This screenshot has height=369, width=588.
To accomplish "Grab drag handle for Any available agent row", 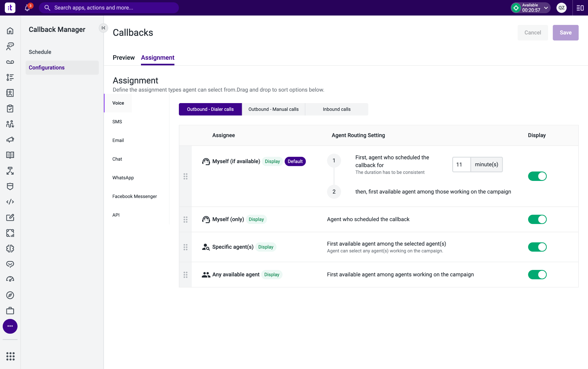I will 185,275.
